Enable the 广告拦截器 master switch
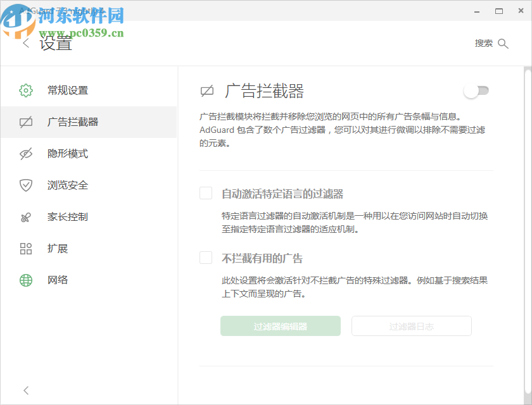The image size is (532, 405). [476, 91]
